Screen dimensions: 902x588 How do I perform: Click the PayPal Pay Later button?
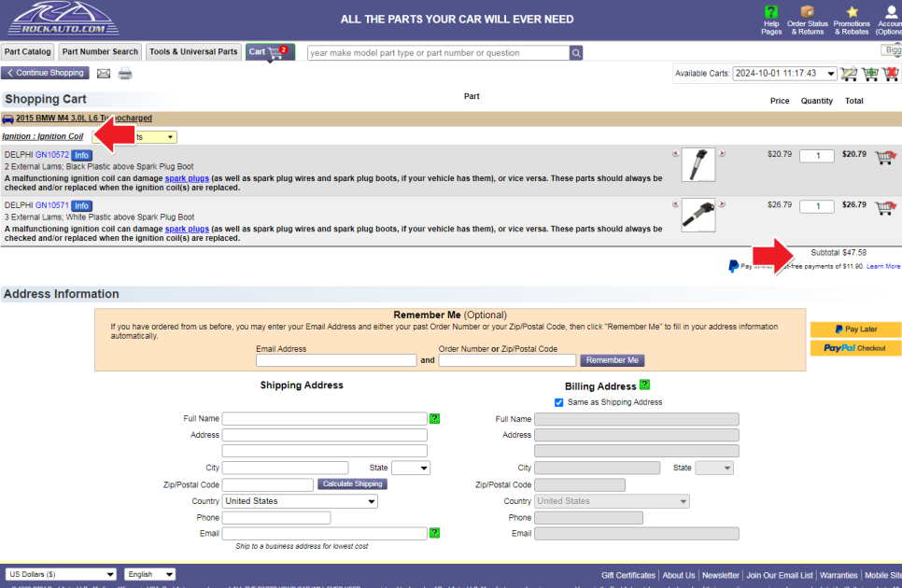coord(855,329)
